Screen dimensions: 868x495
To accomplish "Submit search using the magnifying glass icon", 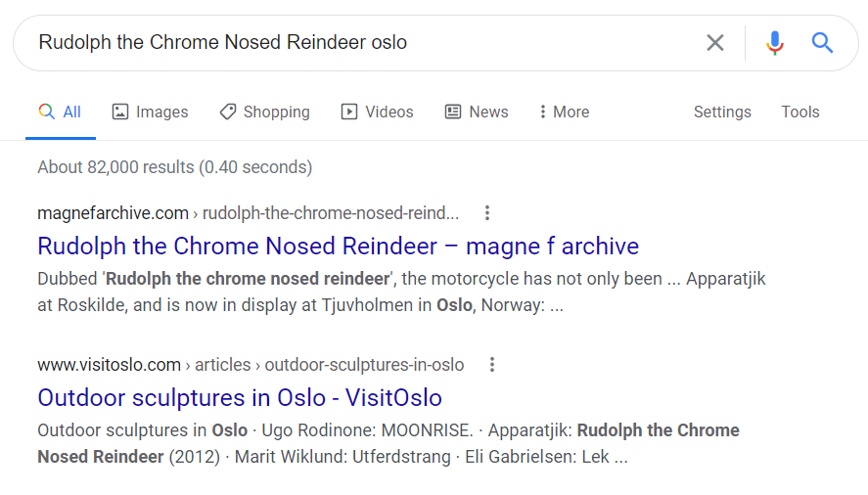I will coord(822,43).
